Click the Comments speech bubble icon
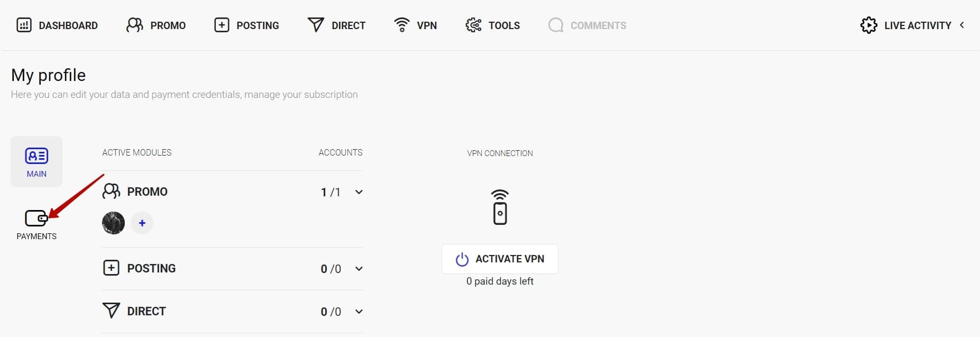This screenshot has width=980, height=337. (x=556, y=25)
